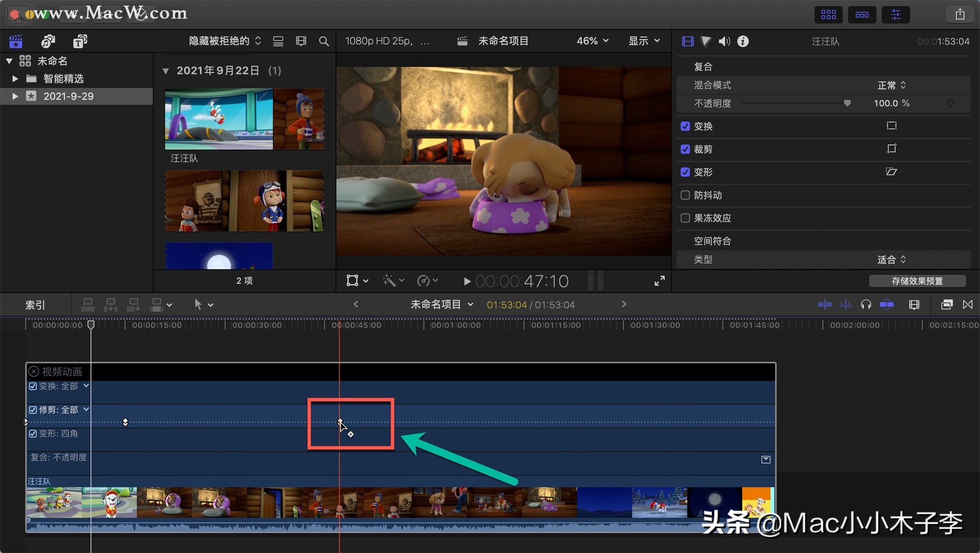Play the viewer
This screenshot has height=553, width=980.
point(467,281)
